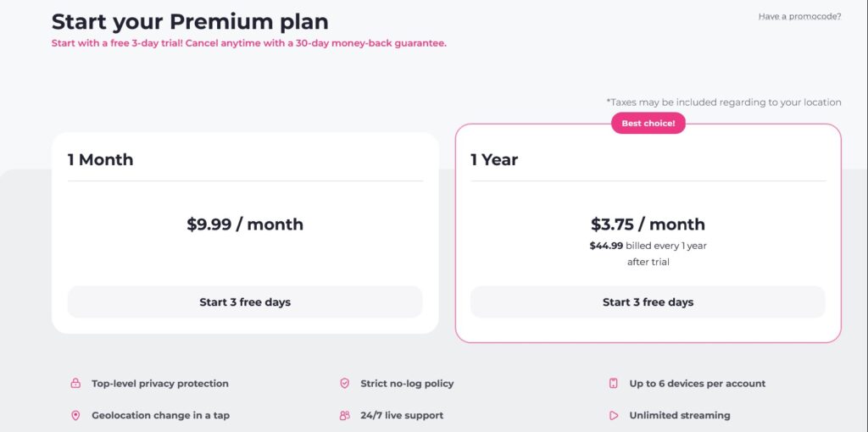
Task: Click the location pin icon beside Geolocation change
Action: point(75,415)
